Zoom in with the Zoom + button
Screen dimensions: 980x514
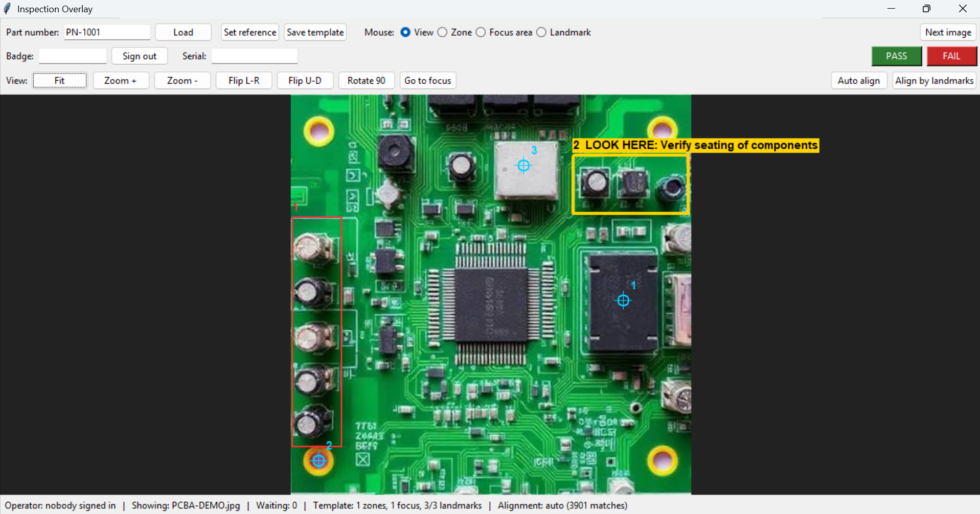point(121,81)
